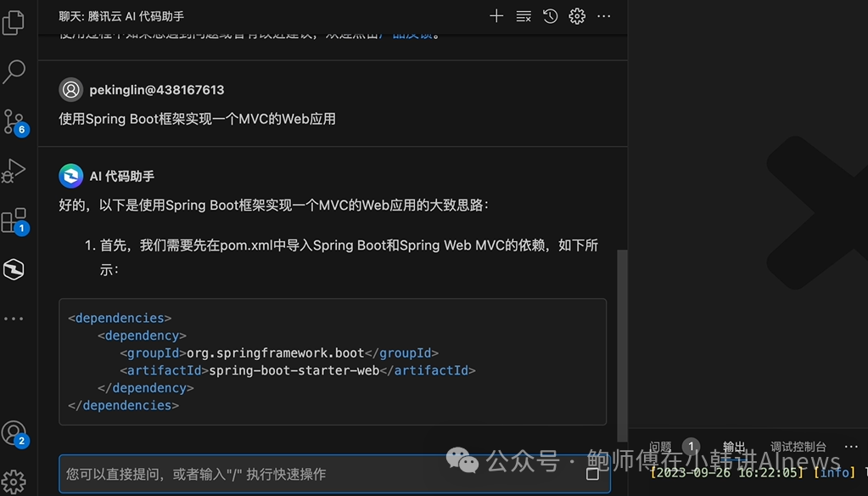Open Source Control view with 6 changes
868x496 pixels.
[x=14, y=121]
